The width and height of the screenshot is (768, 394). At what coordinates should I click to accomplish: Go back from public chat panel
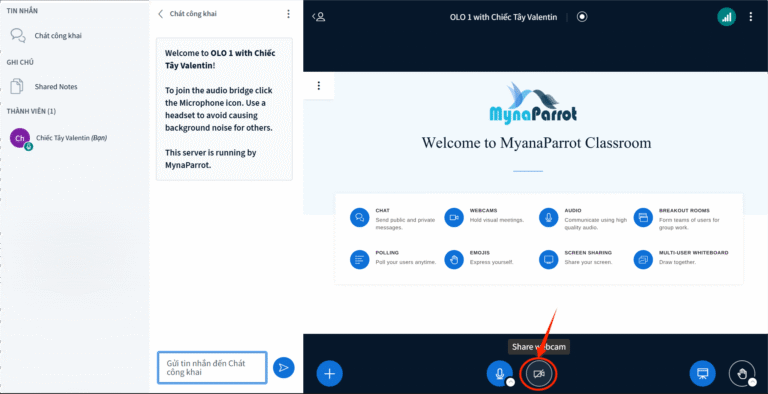point(161,14)
